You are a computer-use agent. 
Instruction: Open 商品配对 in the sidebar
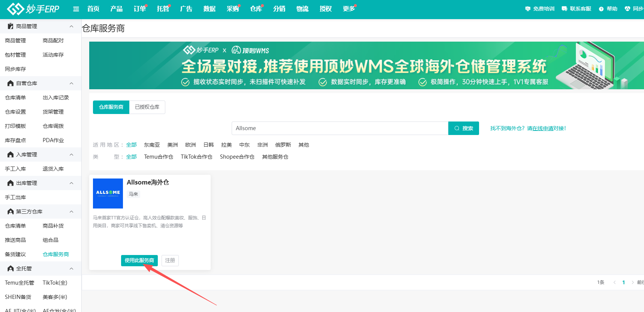tap(53, 40)
